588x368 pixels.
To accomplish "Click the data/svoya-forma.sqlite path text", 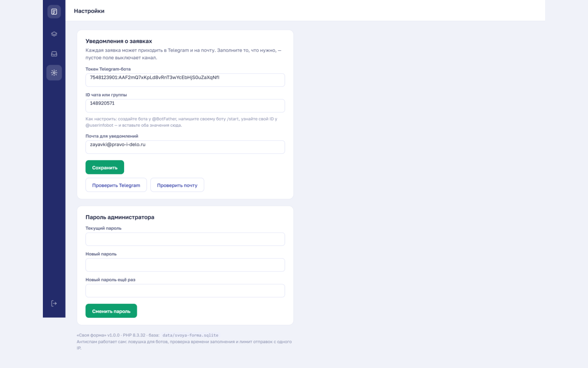I will [x=190, y=335].
